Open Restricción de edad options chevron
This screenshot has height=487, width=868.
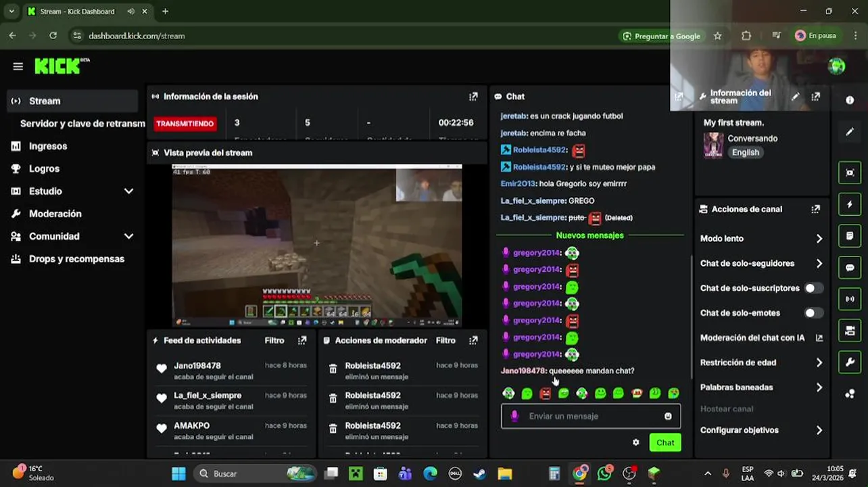click(819, 363)
